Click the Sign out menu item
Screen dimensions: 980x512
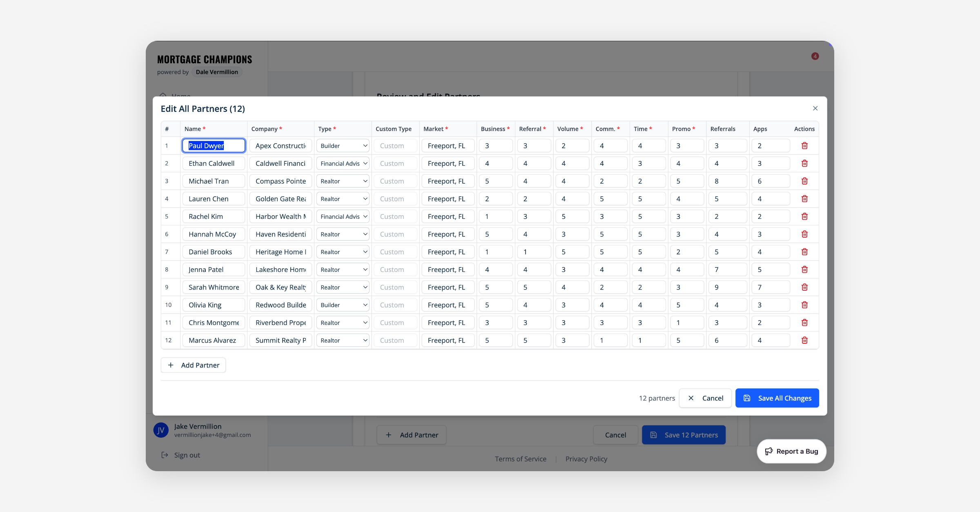[187, 455]
